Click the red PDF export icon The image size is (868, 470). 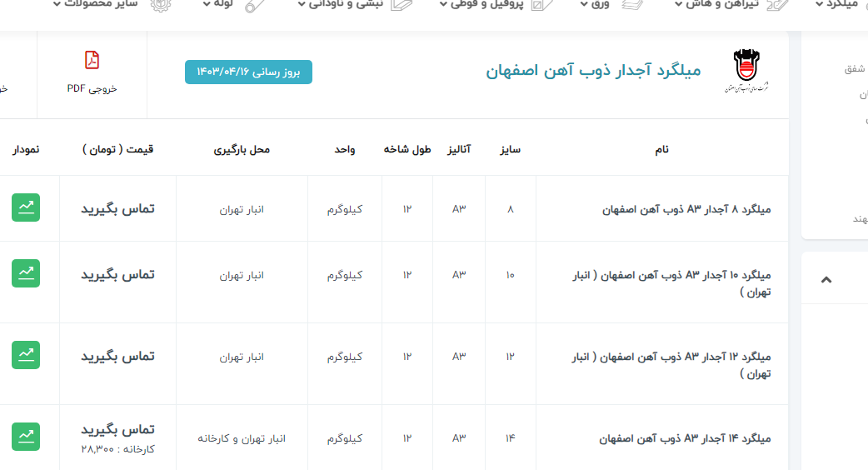coord(92,61)
